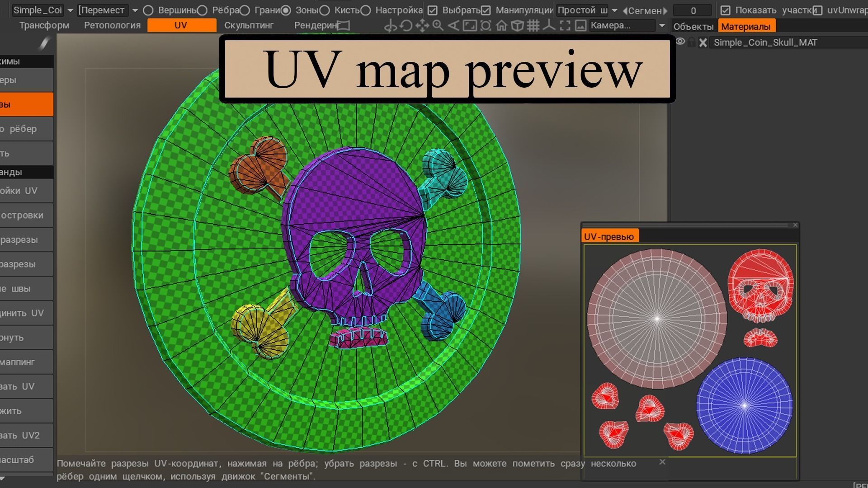Click the островки button in left panel

click(26, 215)
